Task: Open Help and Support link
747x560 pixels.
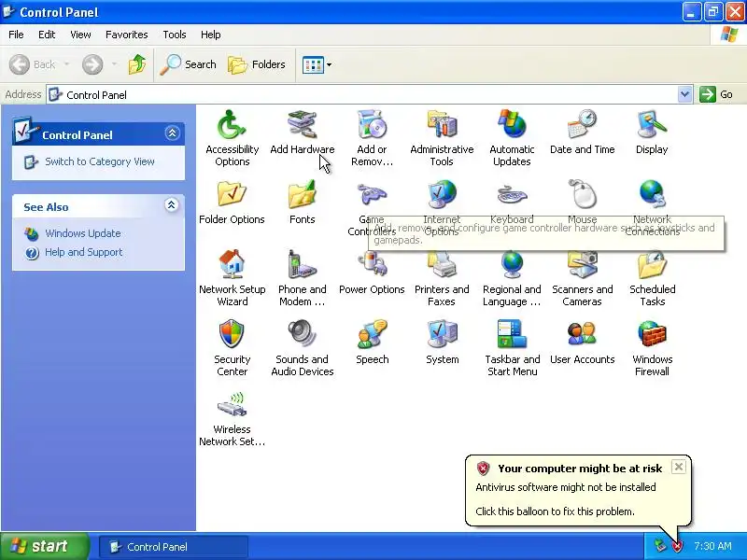Action: (x=84, y=252)
